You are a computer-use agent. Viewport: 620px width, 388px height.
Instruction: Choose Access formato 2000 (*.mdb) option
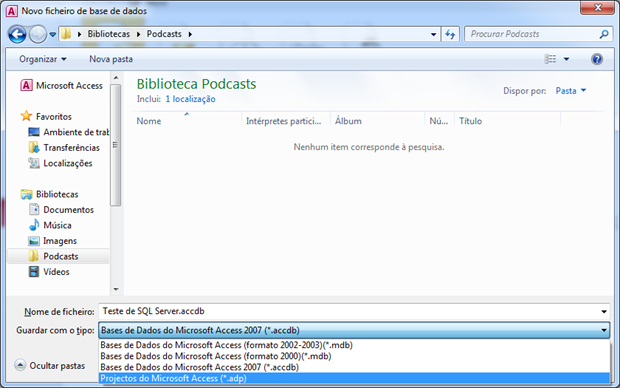tap(354, 356)
